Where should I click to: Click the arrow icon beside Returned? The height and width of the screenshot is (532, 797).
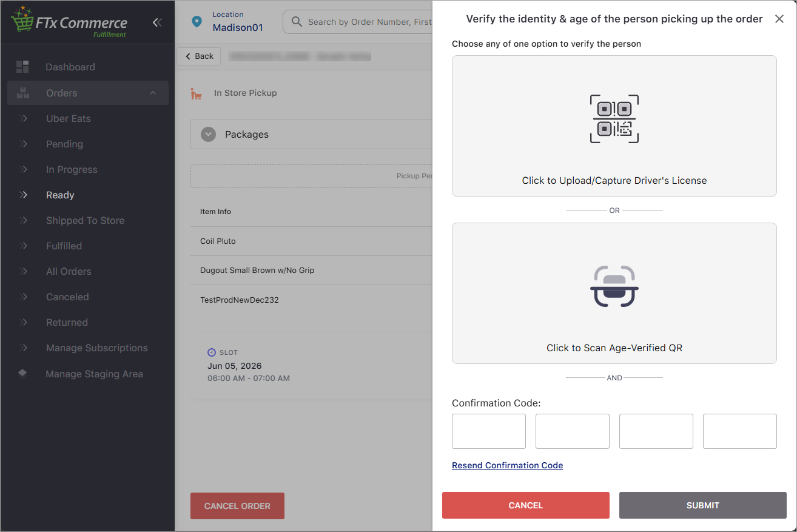[x=24, y=323]
